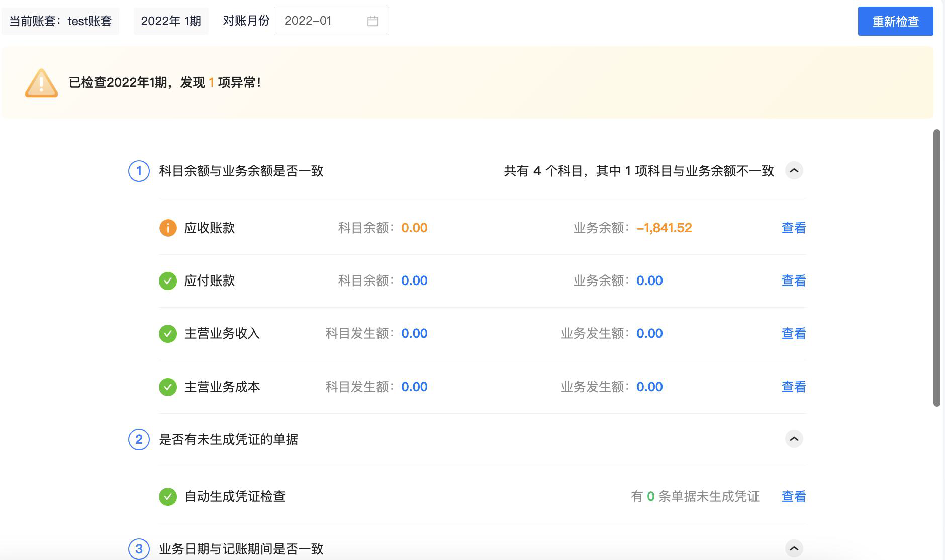Click the numbered circle icon for section 1

pos(139,171)
